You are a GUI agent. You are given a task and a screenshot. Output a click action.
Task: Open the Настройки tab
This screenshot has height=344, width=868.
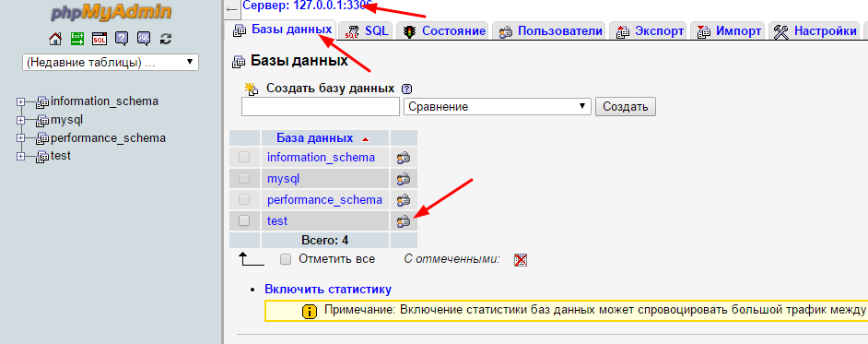pyautogui.click(x=815, y=31)
